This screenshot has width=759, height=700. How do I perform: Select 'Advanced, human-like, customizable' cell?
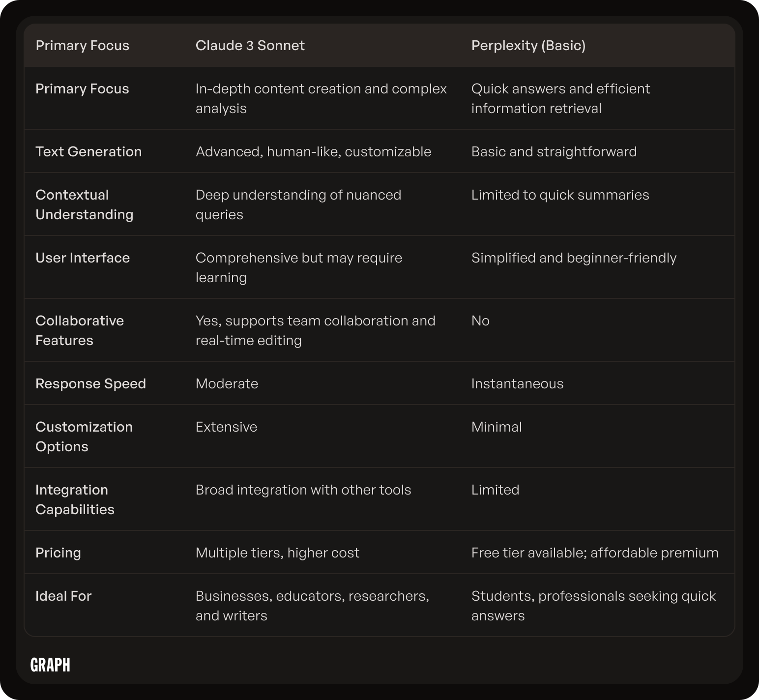tap(313, 151)
